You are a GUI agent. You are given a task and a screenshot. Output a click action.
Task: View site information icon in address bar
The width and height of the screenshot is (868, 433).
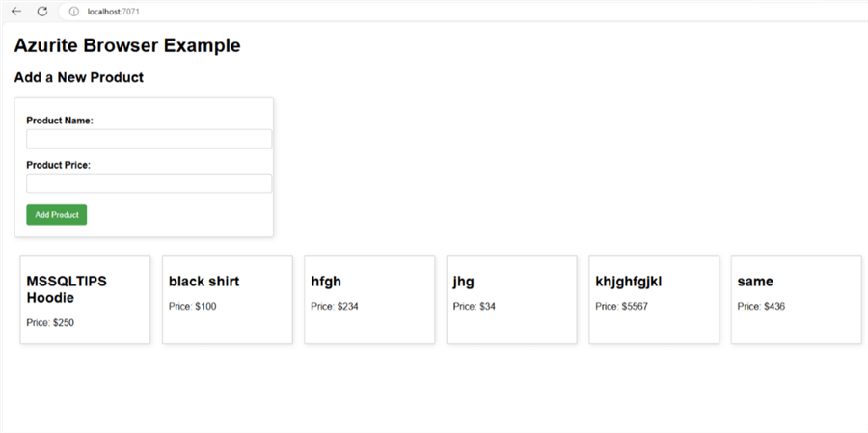(x=73, y=11)
